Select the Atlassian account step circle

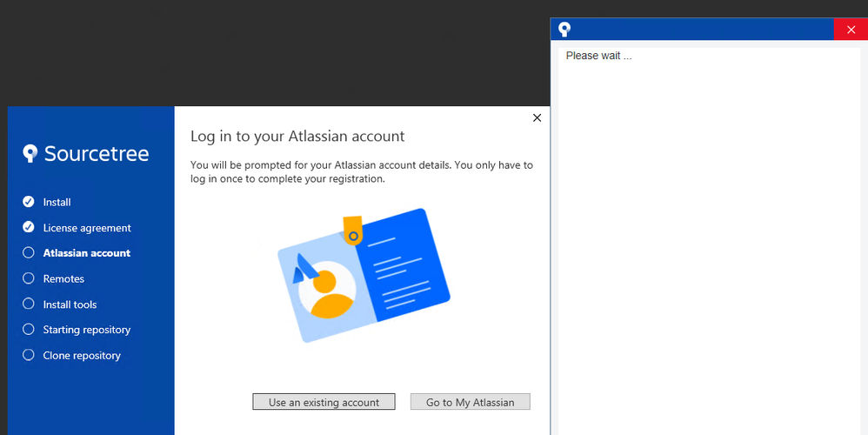[x=28, y=252]
